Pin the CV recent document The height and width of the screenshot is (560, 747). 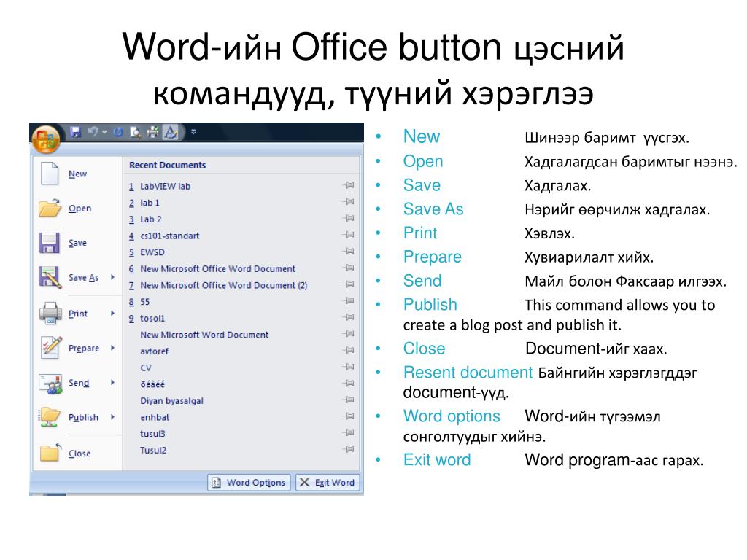click(349, 367)
